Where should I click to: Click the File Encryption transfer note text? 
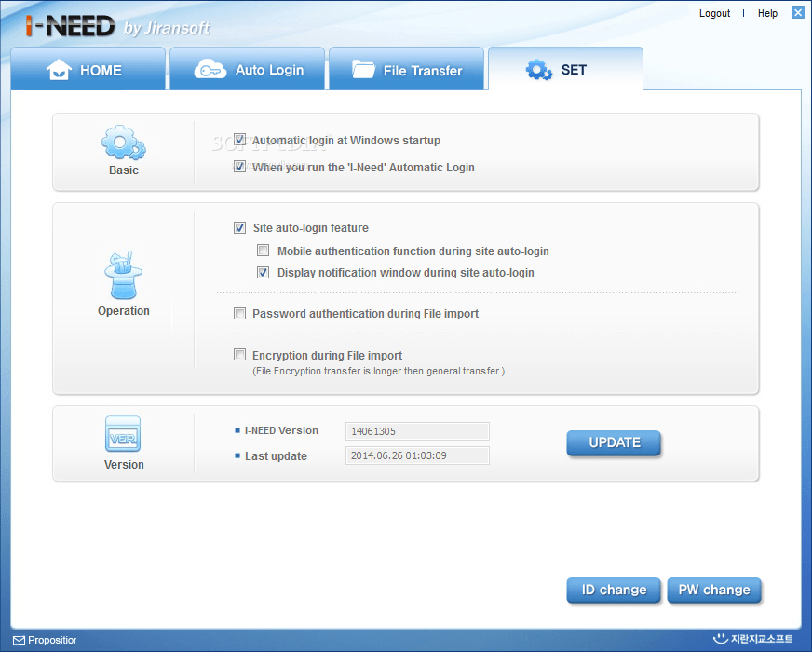pyautogui.click(x=378, y=371)
